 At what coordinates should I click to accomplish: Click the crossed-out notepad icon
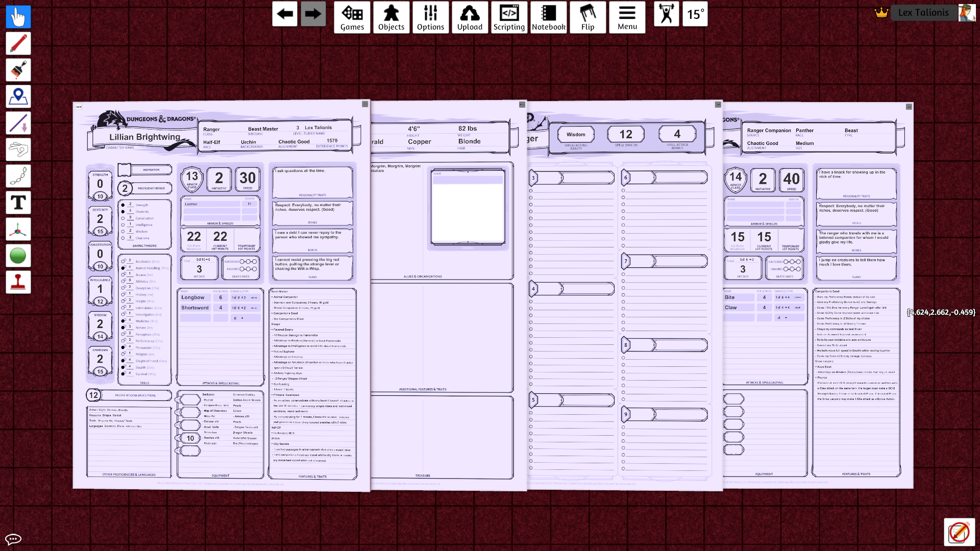coord(959,532)
